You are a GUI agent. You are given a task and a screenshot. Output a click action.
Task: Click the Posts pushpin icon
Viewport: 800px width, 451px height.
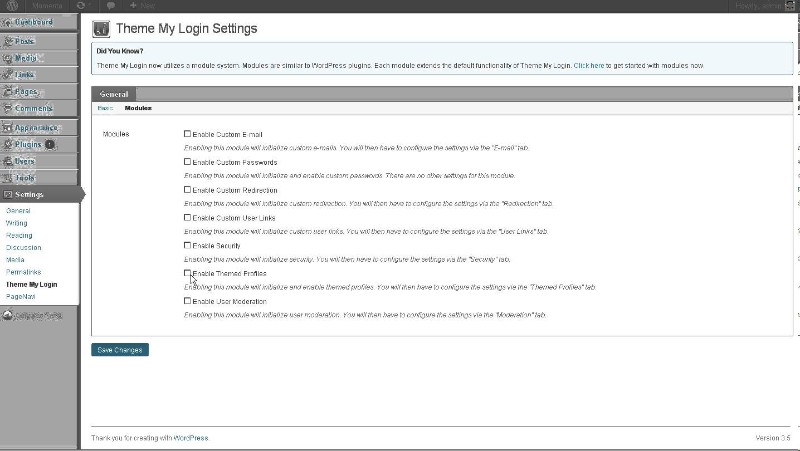click(x=7, y=42)
